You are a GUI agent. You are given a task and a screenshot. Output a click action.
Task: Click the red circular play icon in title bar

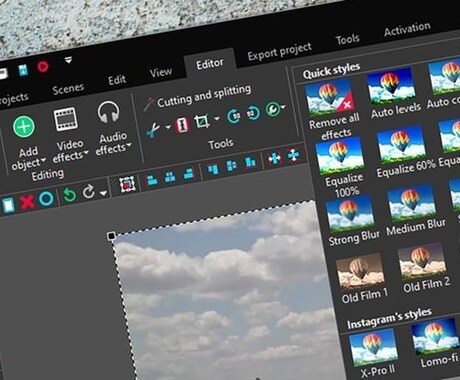point(43,67)
